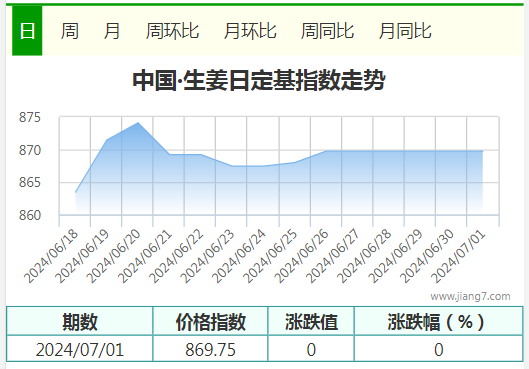This screenshot has width=529, height=369.
Task: Open the 月同比 tab
Action: click(x=405, y=31)
